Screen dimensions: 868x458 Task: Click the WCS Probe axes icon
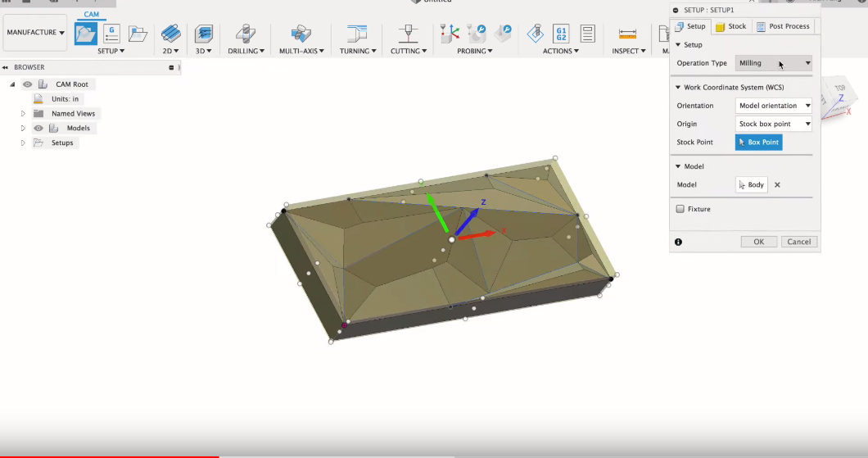tap(450, 34)
